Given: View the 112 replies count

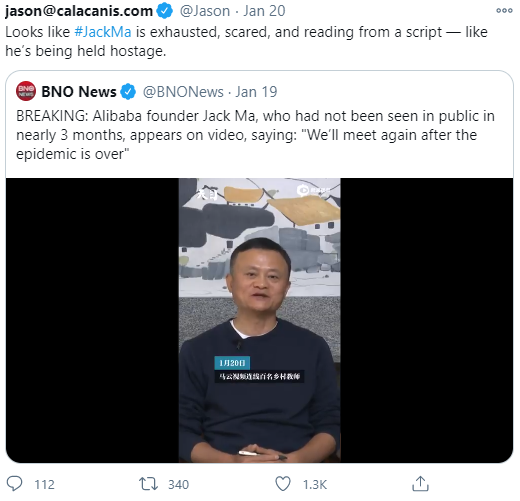Looking at the screenshot, I should point(44,484).
